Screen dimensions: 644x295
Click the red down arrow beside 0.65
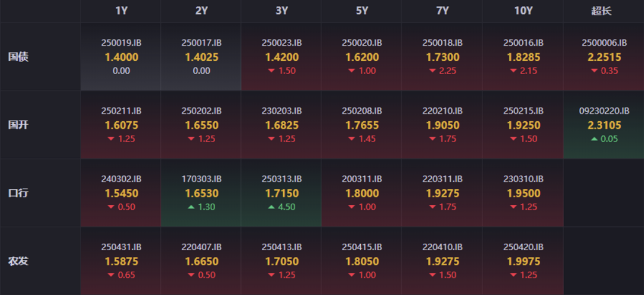click(111, 275)
